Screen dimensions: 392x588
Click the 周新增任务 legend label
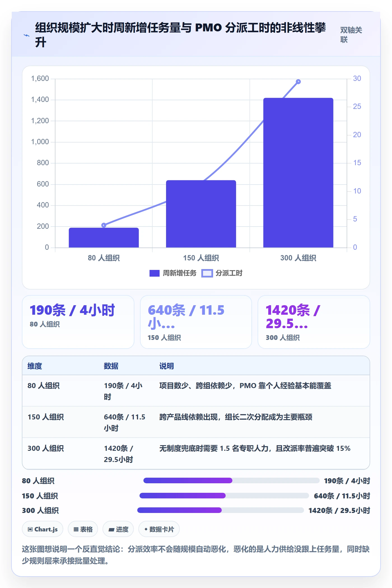click(179, 273)
